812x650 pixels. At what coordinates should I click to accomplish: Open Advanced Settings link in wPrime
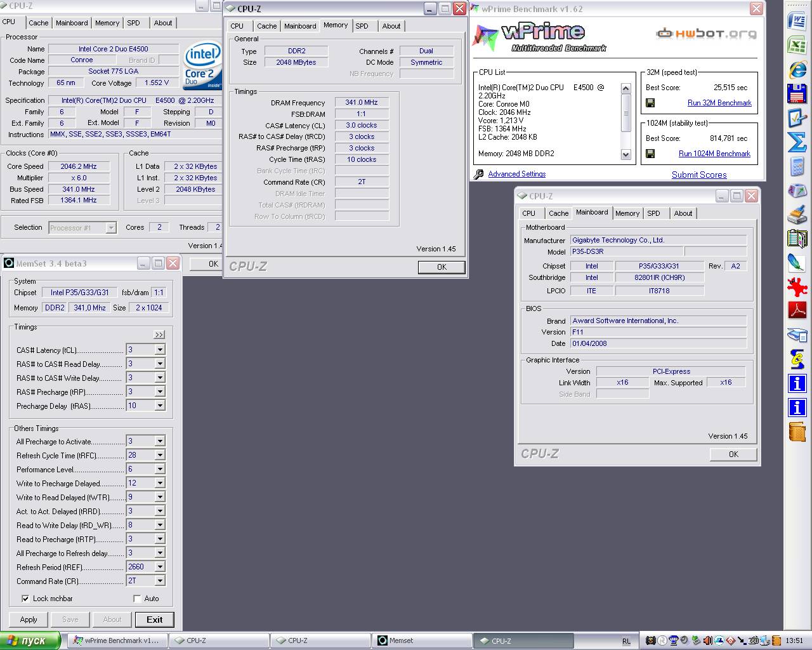(517, 174)
